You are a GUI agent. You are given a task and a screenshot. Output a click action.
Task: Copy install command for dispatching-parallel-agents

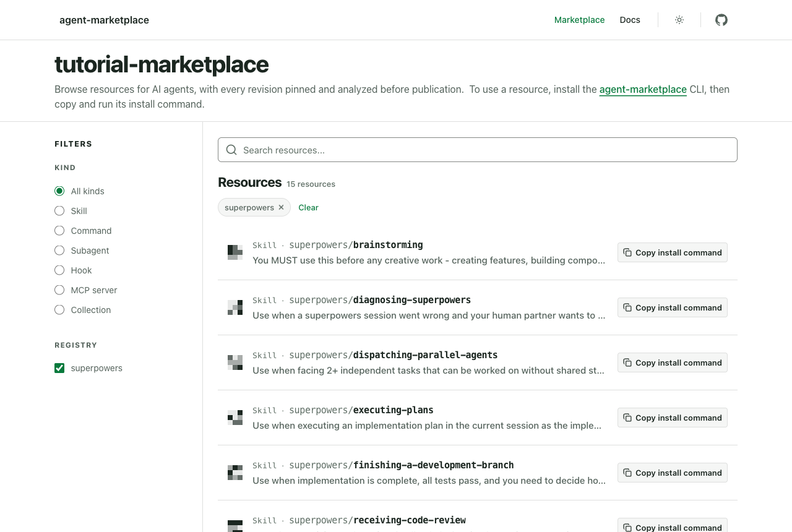coord(673,363)
